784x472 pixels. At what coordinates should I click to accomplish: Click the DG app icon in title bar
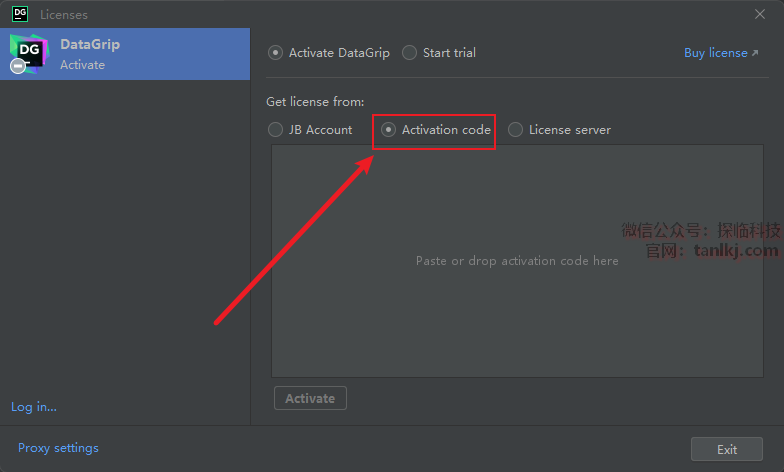click(20, 14)
